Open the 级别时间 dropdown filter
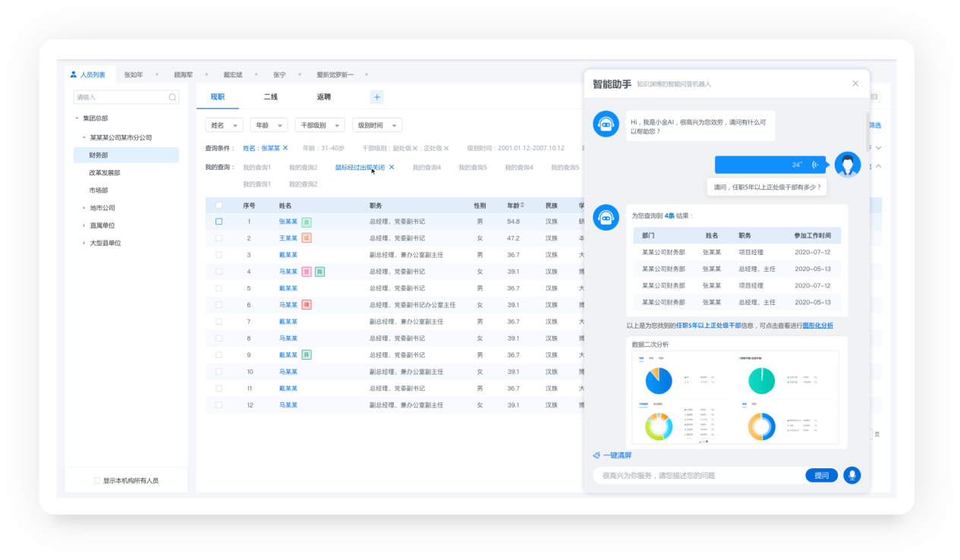The width and height of the screenshot is (960, 560). (376, 125)
